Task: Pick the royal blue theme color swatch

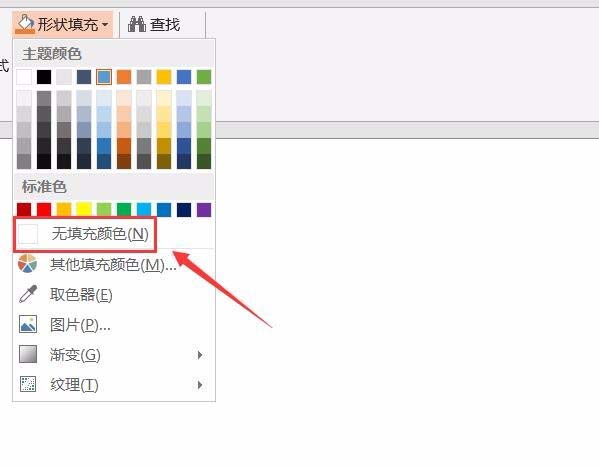Action: [184, 77]
